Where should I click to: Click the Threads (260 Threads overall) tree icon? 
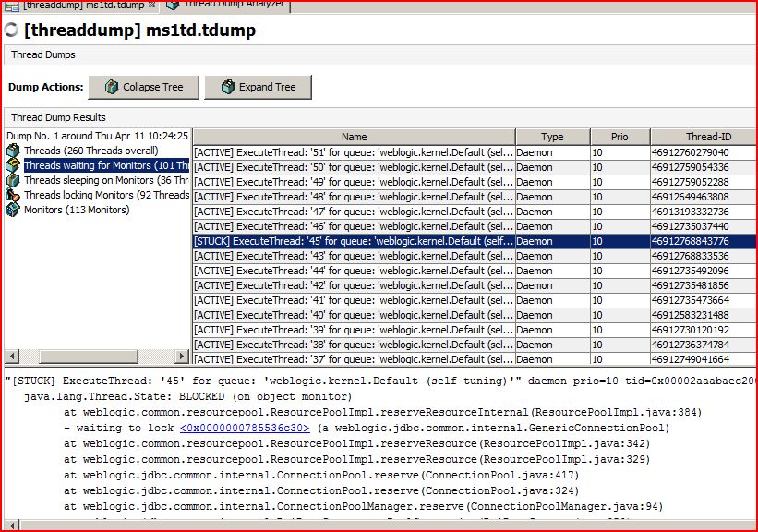(x=11, y=150)
